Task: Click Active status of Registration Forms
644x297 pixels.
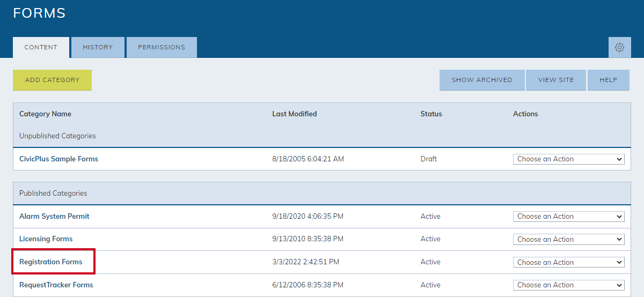Action: point(430,262)
